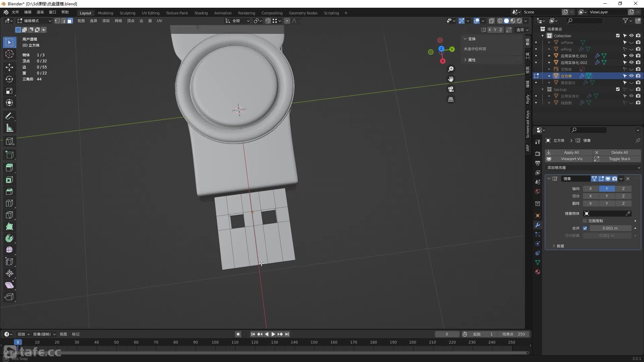Click the pan view hand icon
The width and height of the screenshot is (644, 362).
(451, 79)
